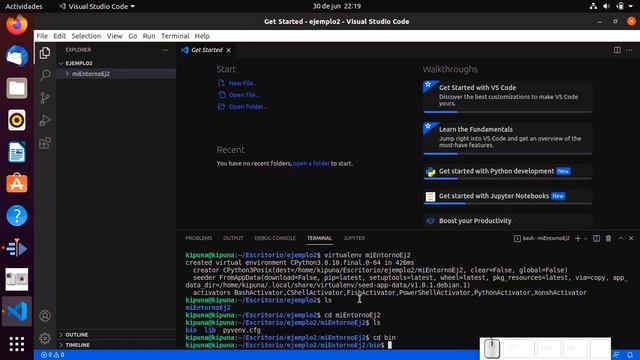Viewport: 640px width, 360px height.
Task: Open the Accounts menu icon
Action: point(45,316)
